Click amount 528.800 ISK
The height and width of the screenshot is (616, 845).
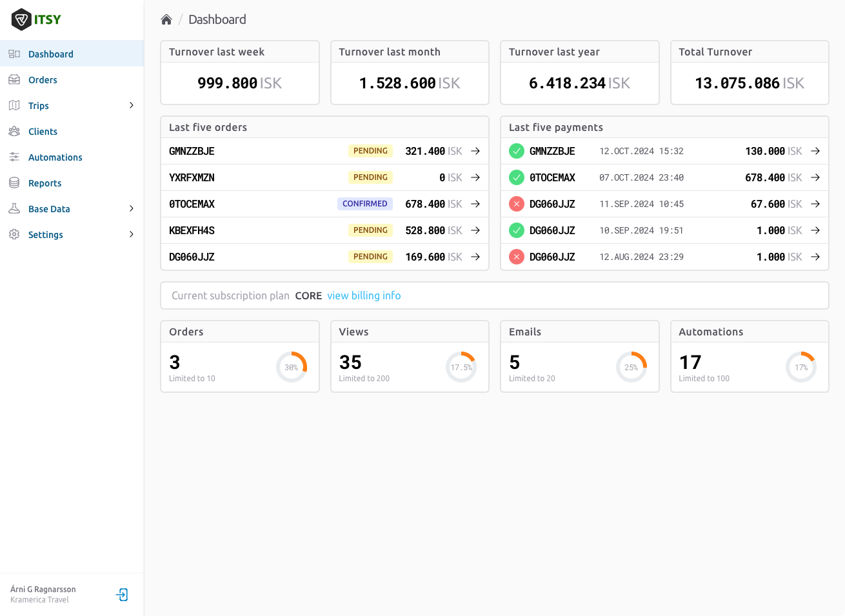tap(433, 230)
